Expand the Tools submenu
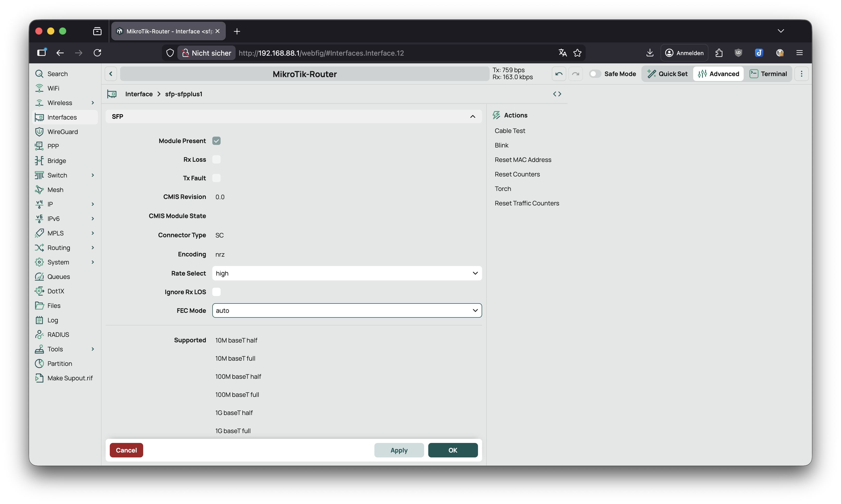 pyautogui.click(x=92, y=349)
